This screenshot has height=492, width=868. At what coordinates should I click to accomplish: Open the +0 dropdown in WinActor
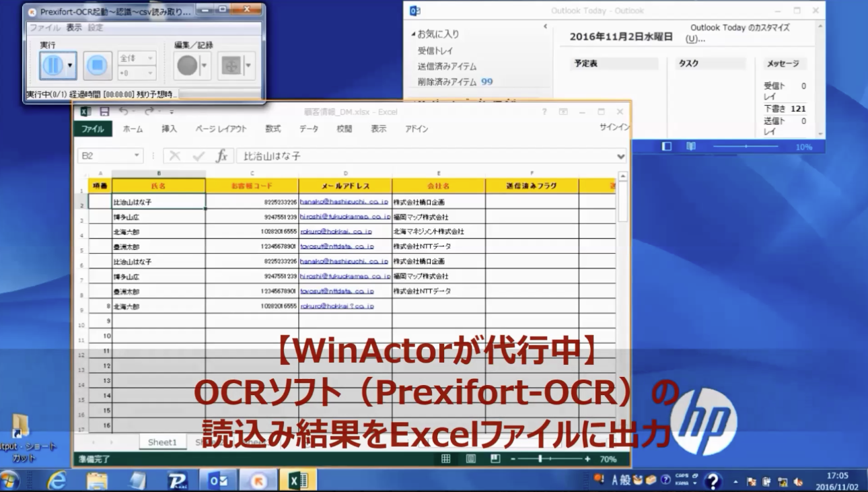coord(137,73)
